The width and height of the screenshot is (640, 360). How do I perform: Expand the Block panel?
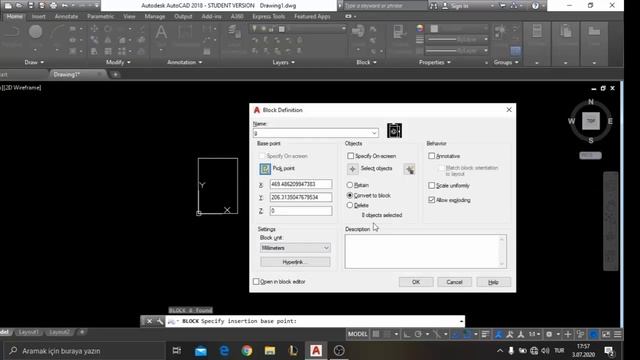366,62
